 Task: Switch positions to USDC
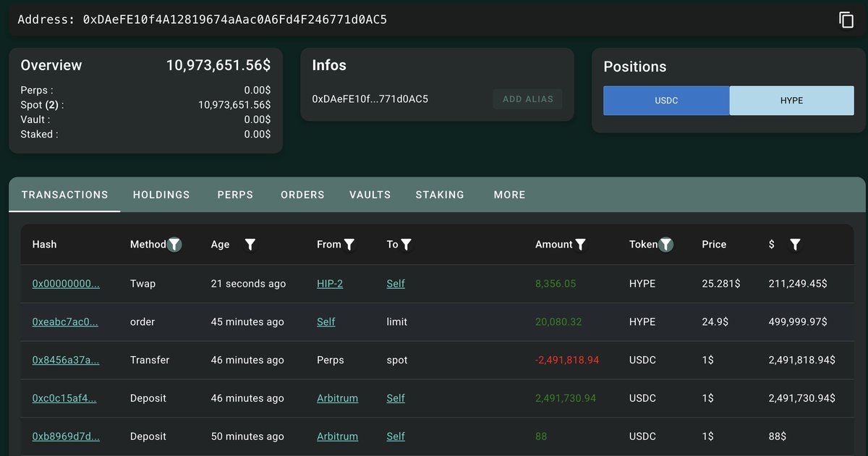click(666, 101)
